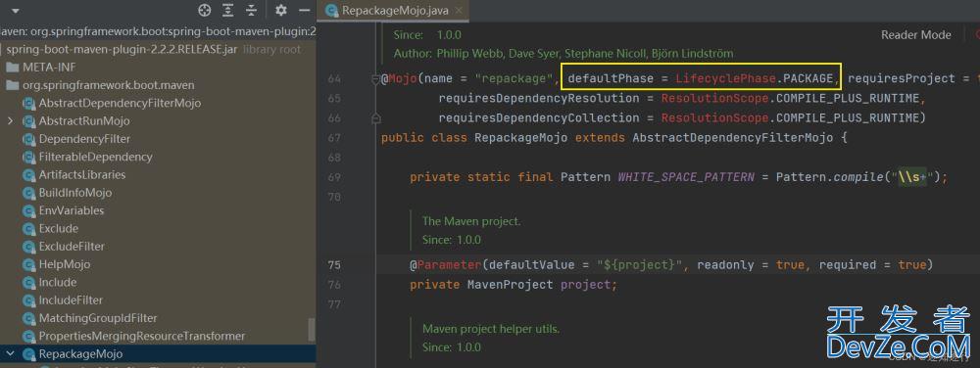This screenshot has width=980, height=368.
Task: Collapse all tree nodes icon
Action: 251,10
